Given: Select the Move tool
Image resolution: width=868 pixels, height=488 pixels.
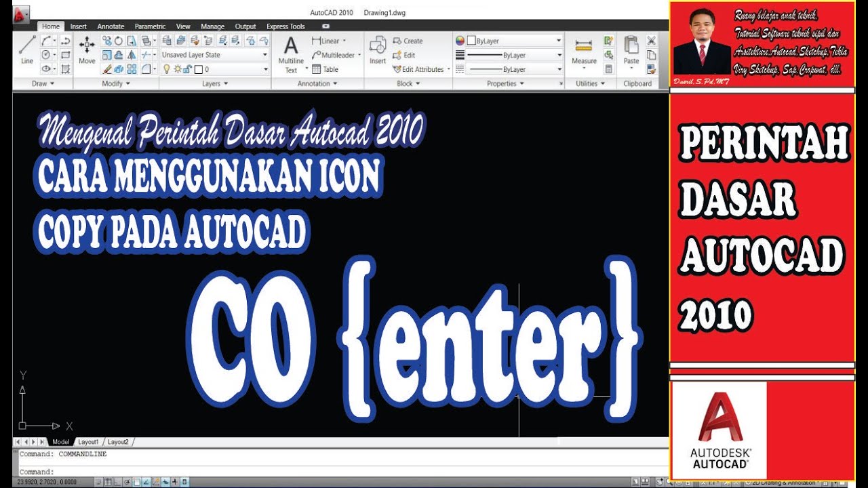Looking at the screenshot, I should [x=87, y=49].
